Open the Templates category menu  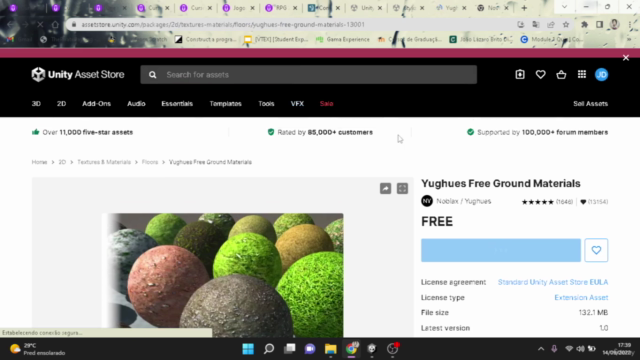(225, 104)
